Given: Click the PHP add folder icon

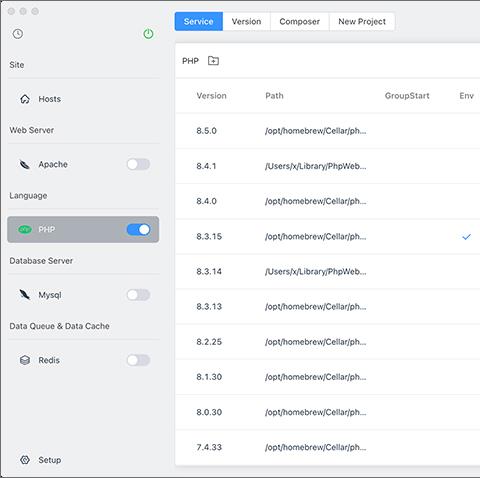Looking at the screenshot, I should (x=213, y=61).
